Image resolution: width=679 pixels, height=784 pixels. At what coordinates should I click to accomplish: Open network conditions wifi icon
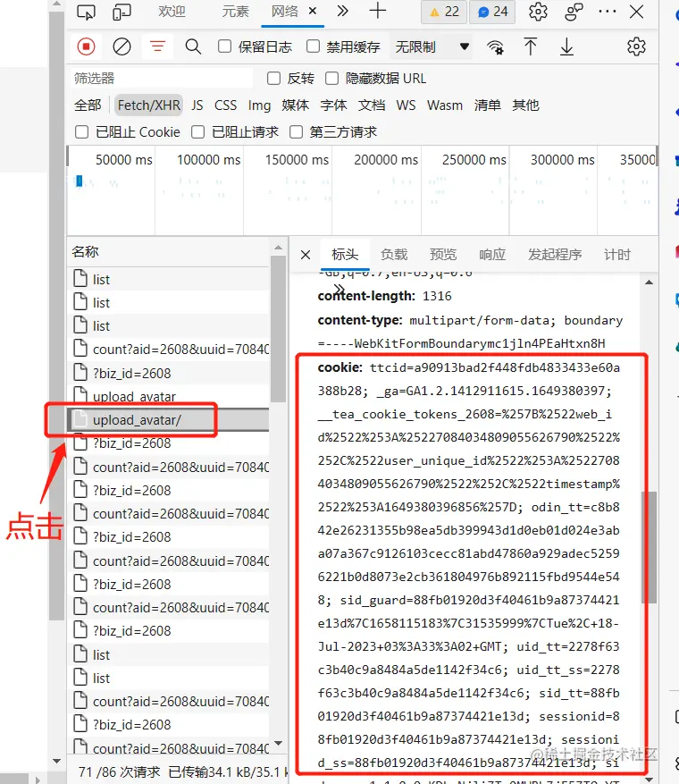(x=495, y=47)
